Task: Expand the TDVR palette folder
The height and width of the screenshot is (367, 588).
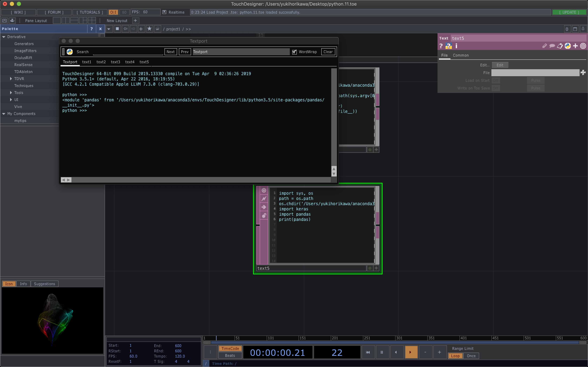Action: tap(11, 79)
